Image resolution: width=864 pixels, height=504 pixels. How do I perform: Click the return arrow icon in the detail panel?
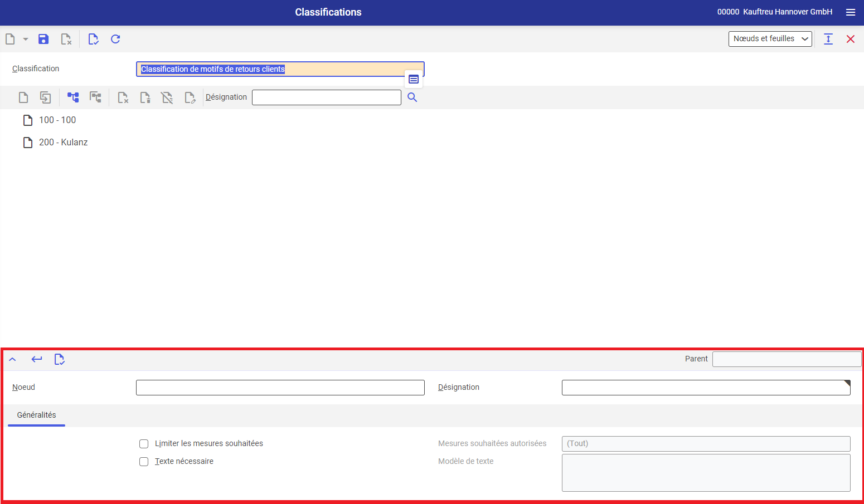tap(37, 359)
